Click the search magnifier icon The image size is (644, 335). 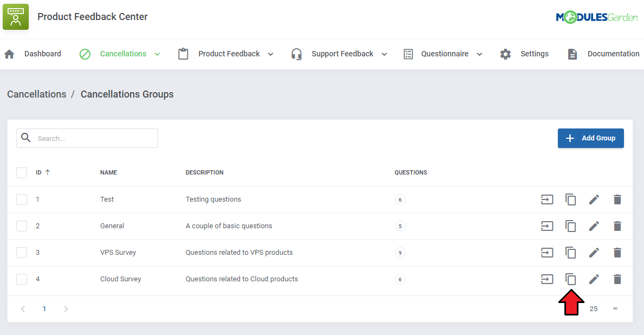[26, 138]
